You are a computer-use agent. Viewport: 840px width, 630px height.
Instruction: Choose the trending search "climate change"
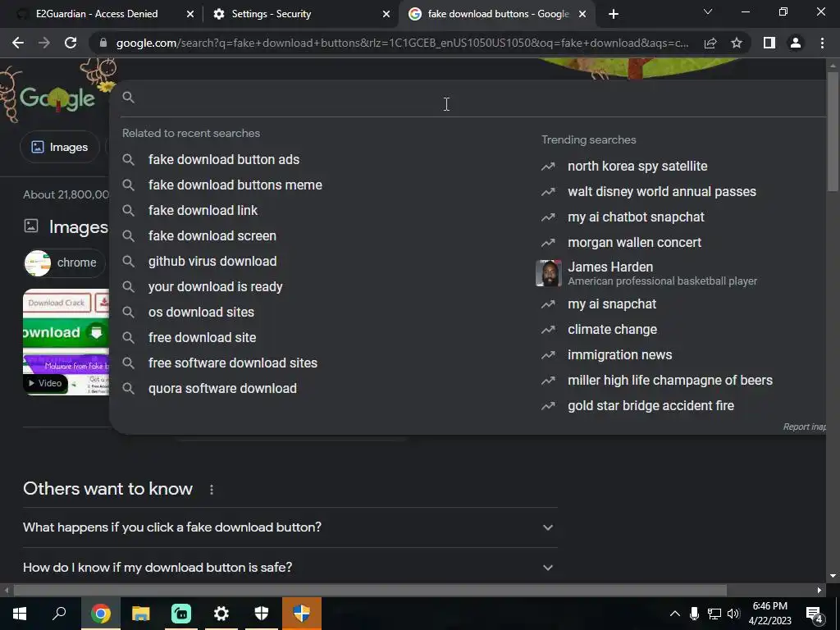point(612,330)
